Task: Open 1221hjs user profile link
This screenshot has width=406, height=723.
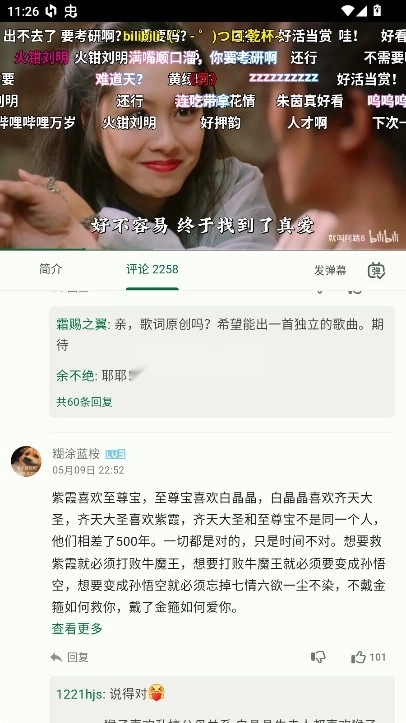Action: (80, 694)
